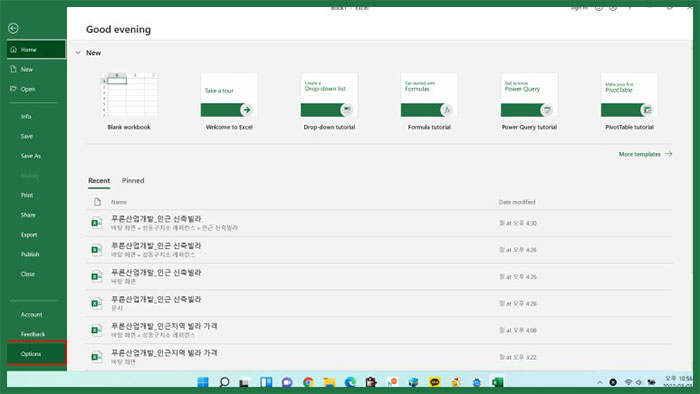Viewport: 700px width, 394px height.
Task: Follow the More templates link
Action: 645,154
